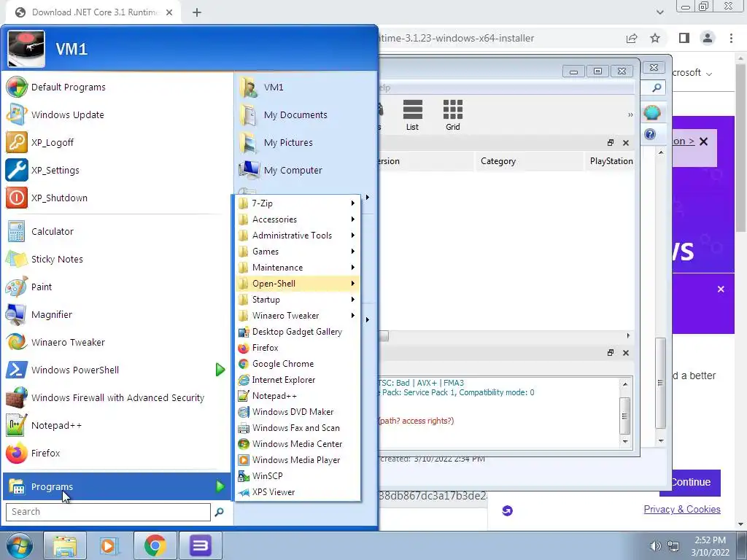Expand Administrative Tools folder
The width and height of the screenshot is (747, 560).
[x=298, y=236]
